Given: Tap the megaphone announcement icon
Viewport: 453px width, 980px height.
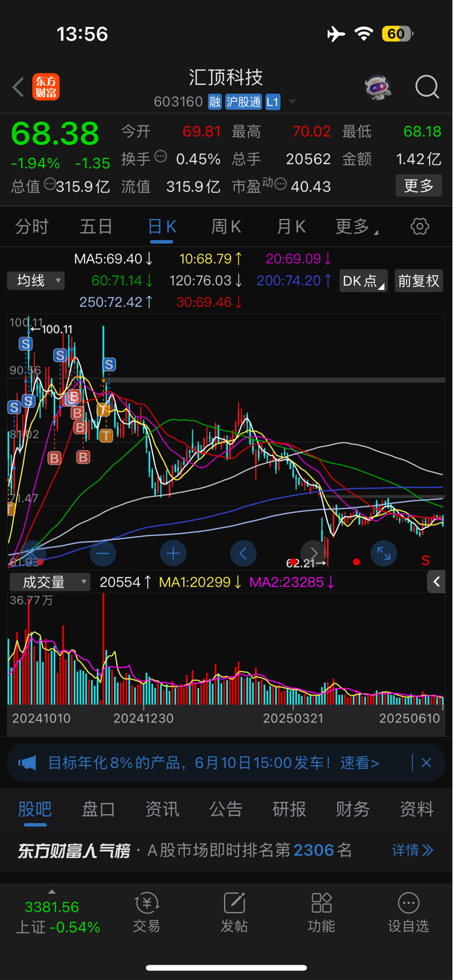Looking at the screenshot, I should tap(27, 763).
